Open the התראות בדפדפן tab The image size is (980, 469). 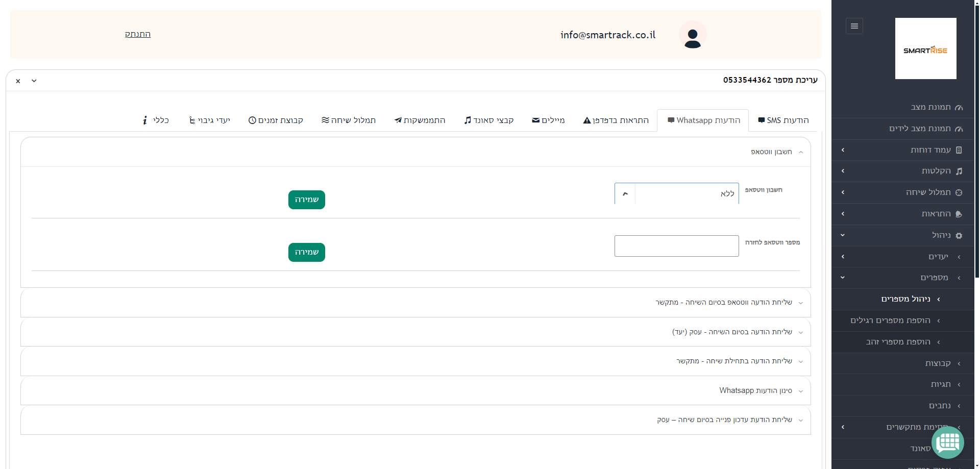point(616,120)
